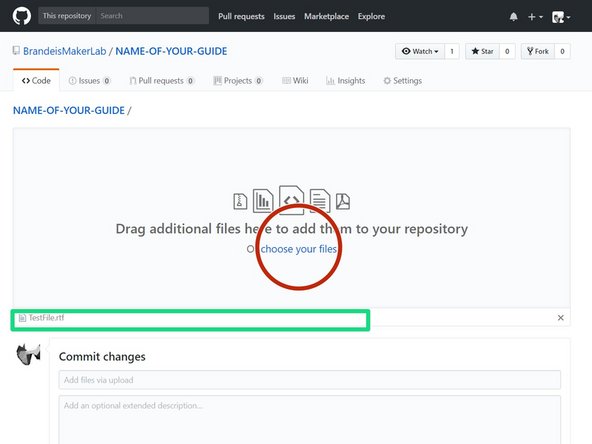Click the TestFile.rtf file name
The image size is (592, 444).
coord(46,318)
